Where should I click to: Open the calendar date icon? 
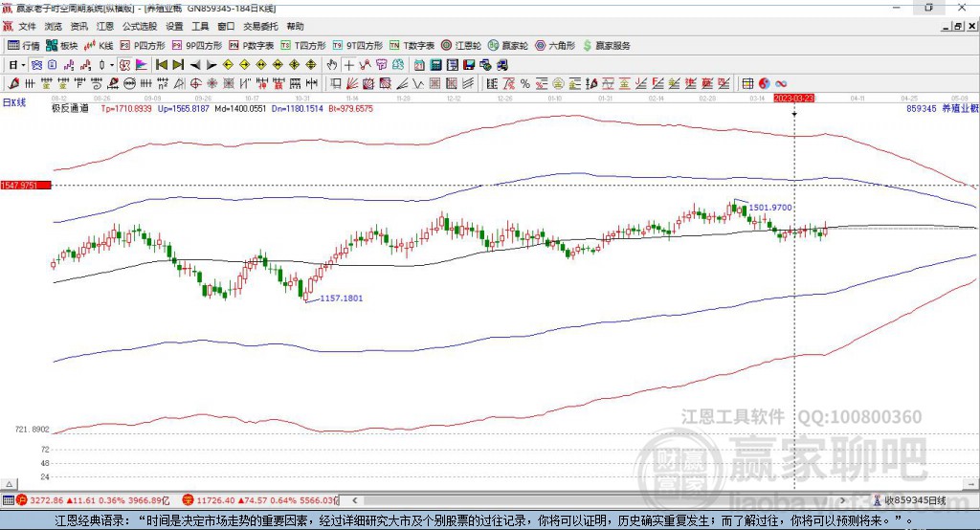point(419,65)
